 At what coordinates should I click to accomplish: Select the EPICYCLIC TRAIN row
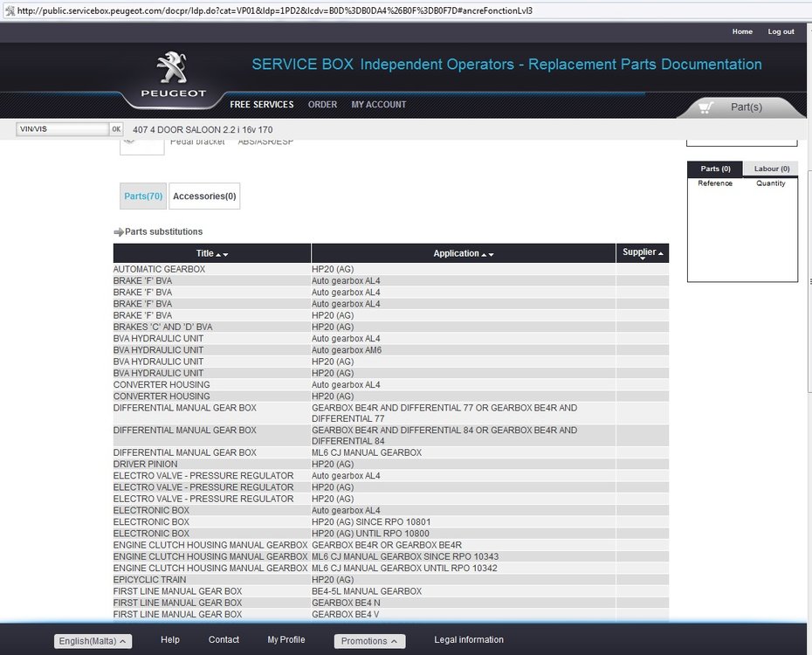(x=391, y=579)
